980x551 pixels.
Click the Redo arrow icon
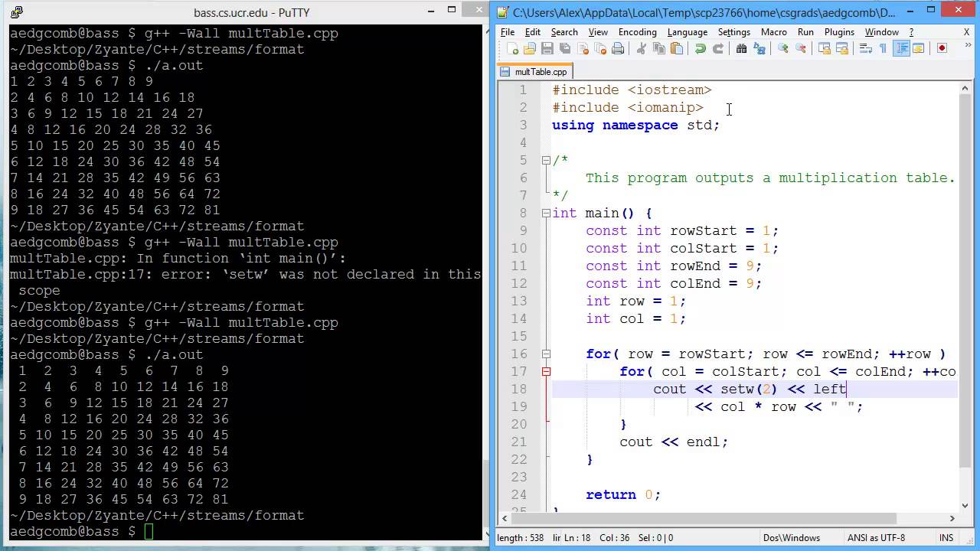[718, 48]
